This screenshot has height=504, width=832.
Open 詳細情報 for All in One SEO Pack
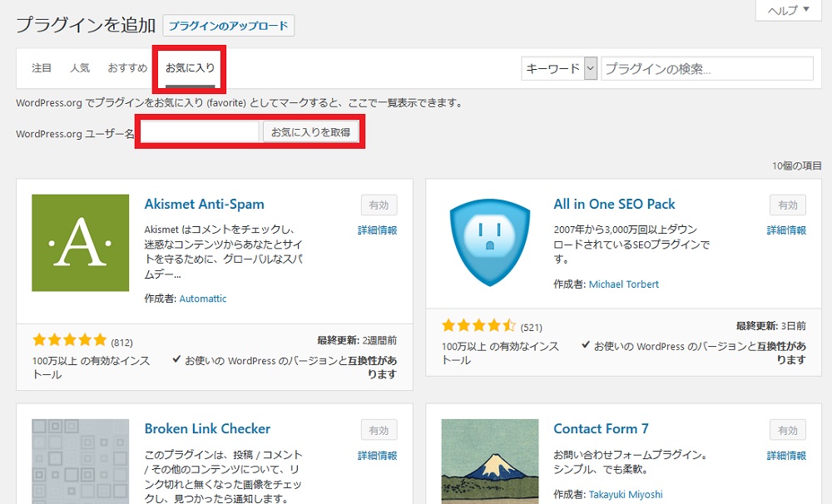(x=786, y=230)
